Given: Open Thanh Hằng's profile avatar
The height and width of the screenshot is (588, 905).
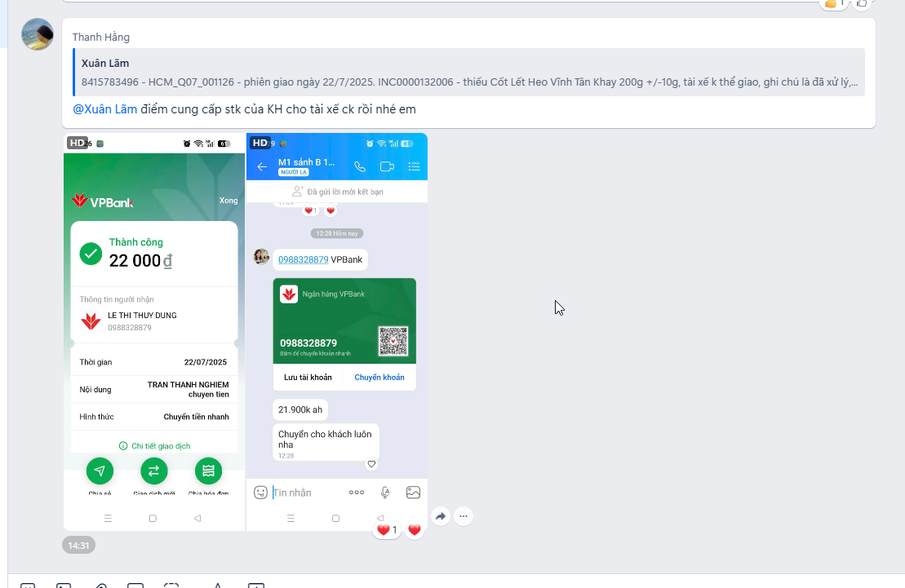Looking at the screenshot, I should coord(38,34).
